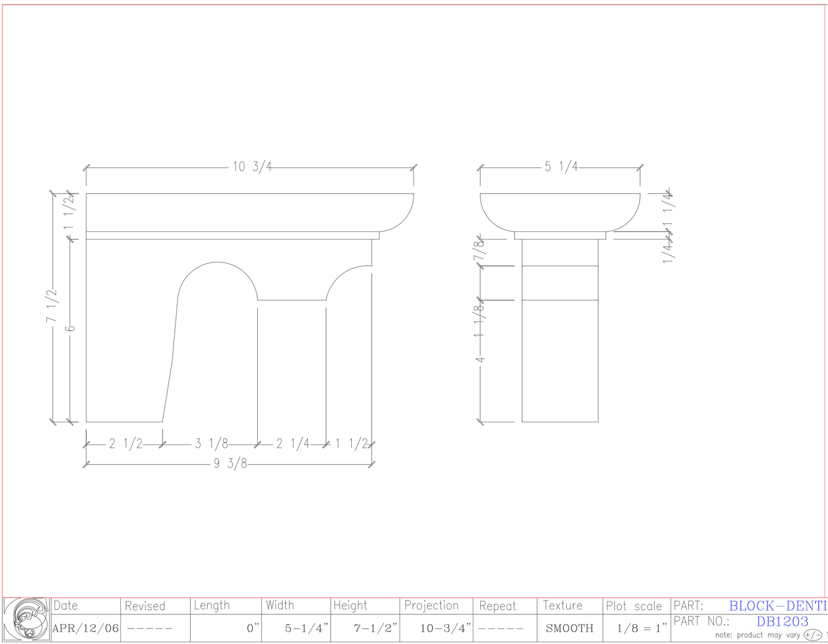The image size is (828, 644).
Task: Select the 3 1/8 bottom dimension text
Action: tap(211, 443)
